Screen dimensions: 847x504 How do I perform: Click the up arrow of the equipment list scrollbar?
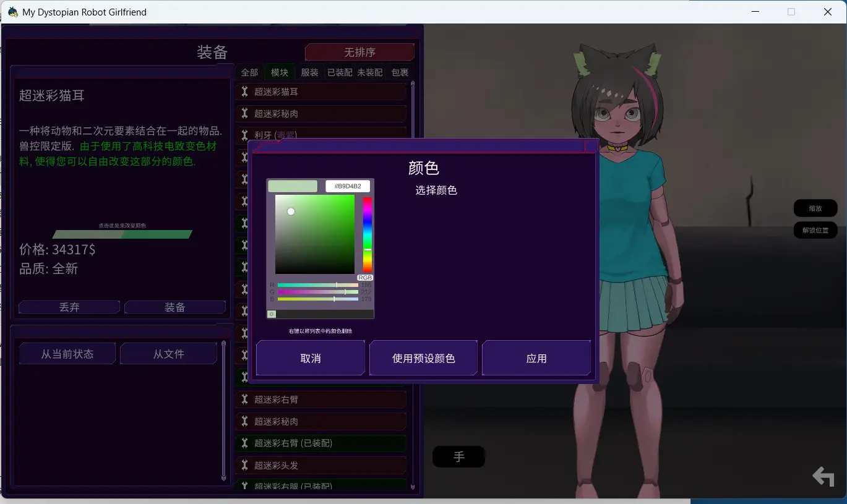coord(413,83)
